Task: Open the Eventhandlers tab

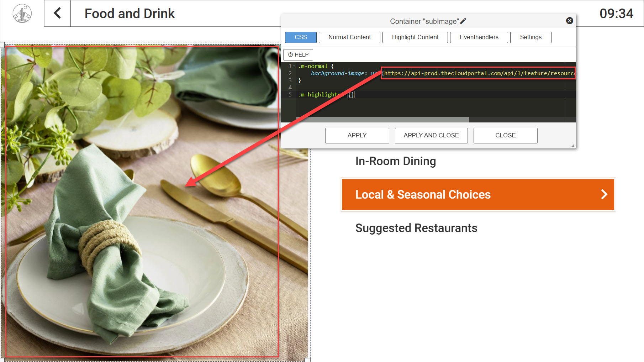Action: pyautogui.click(x=479, y=37)
